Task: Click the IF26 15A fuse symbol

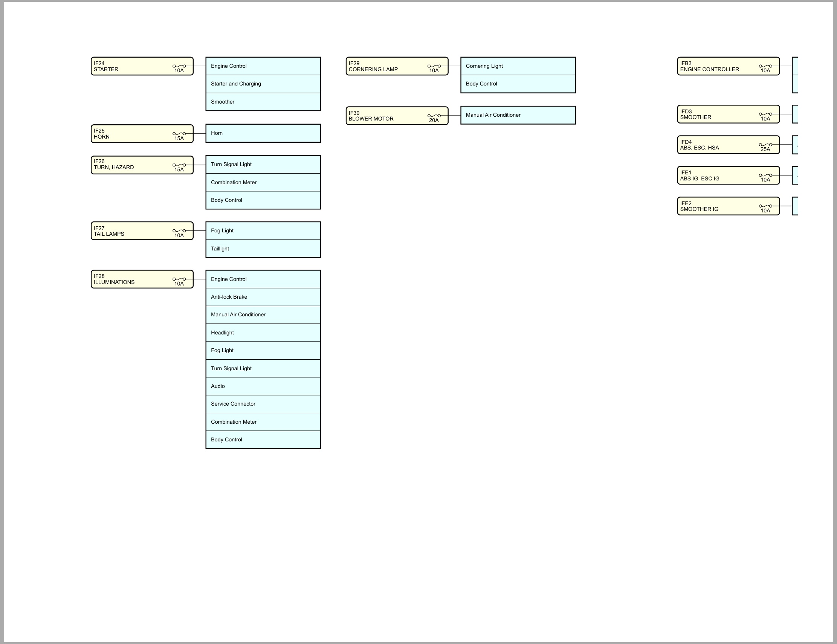Action: pyautogui.click(x=179, y=165)
